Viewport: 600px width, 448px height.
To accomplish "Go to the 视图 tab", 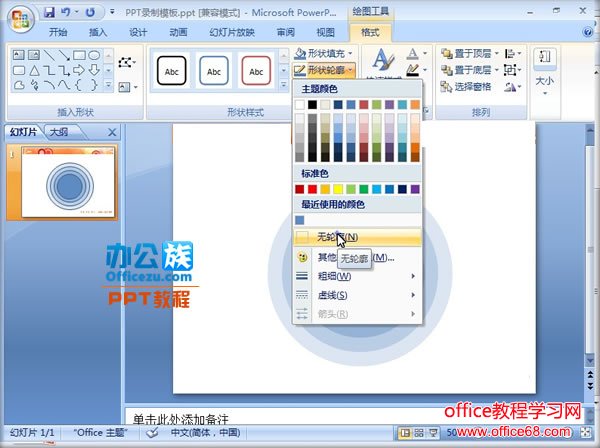I will pos(326,33).
